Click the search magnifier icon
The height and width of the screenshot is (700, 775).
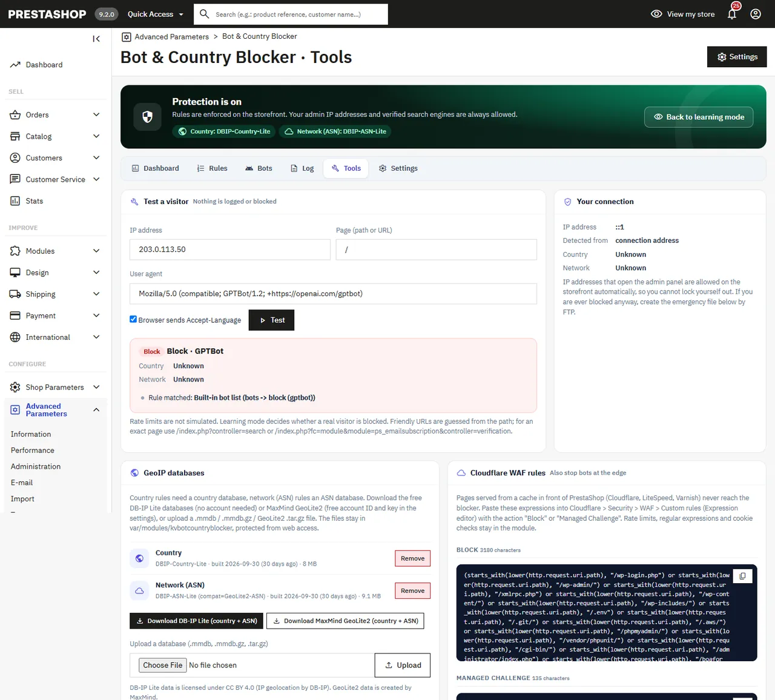coord(205,14)
